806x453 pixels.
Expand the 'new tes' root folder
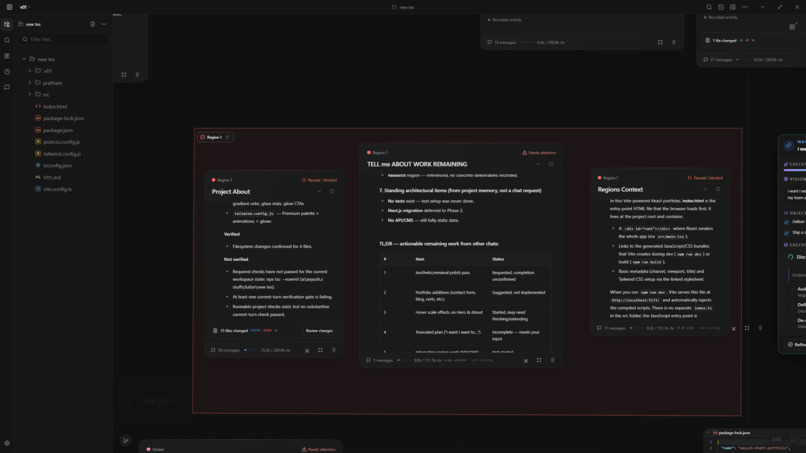tap(24, 59)
